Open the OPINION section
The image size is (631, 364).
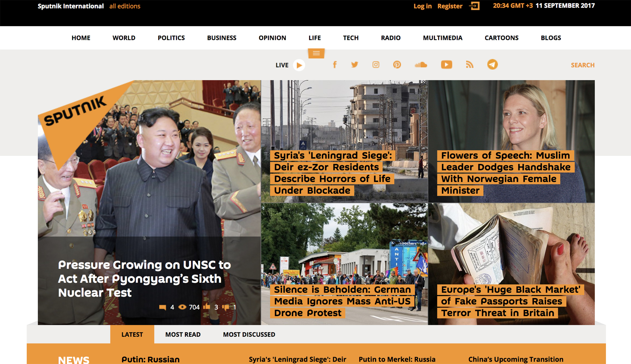tap(272, 38)
